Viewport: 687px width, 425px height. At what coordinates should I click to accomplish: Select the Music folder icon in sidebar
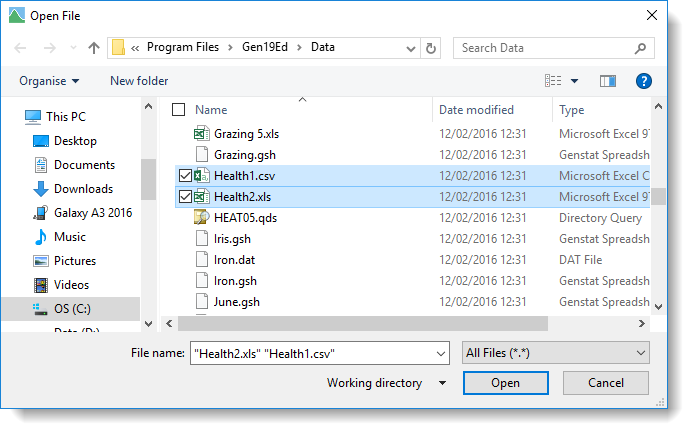pos(41,237)
